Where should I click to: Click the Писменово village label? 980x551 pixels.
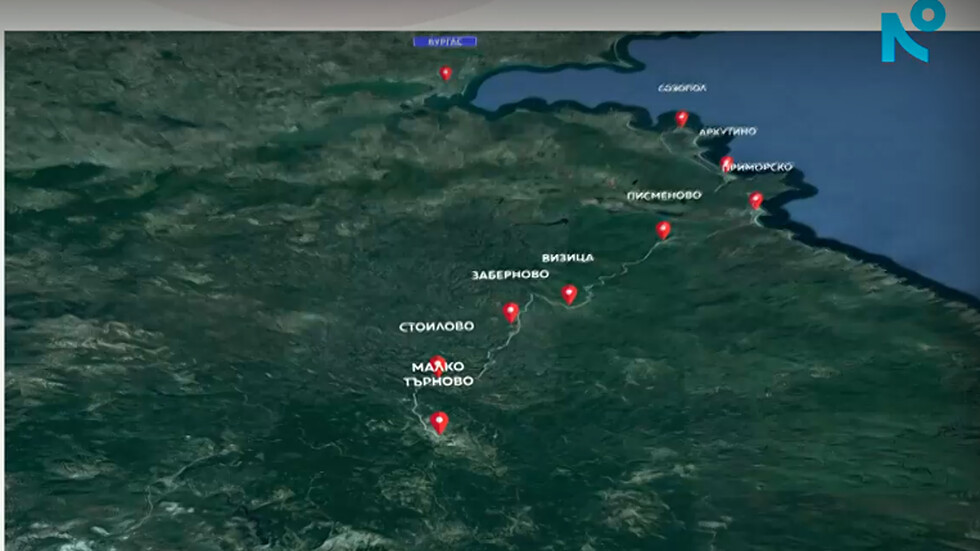tap(664, 195)
